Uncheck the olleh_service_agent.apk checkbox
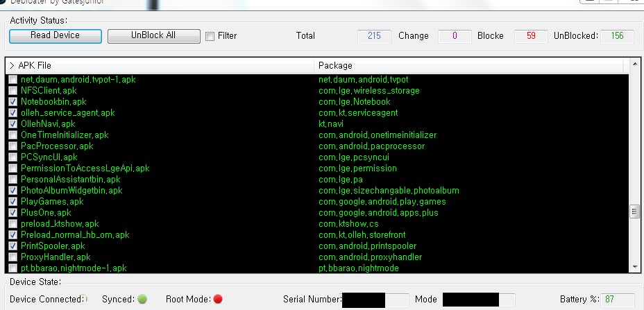The height and width of the screenshot is (310, 644). [x=13, y=112]
